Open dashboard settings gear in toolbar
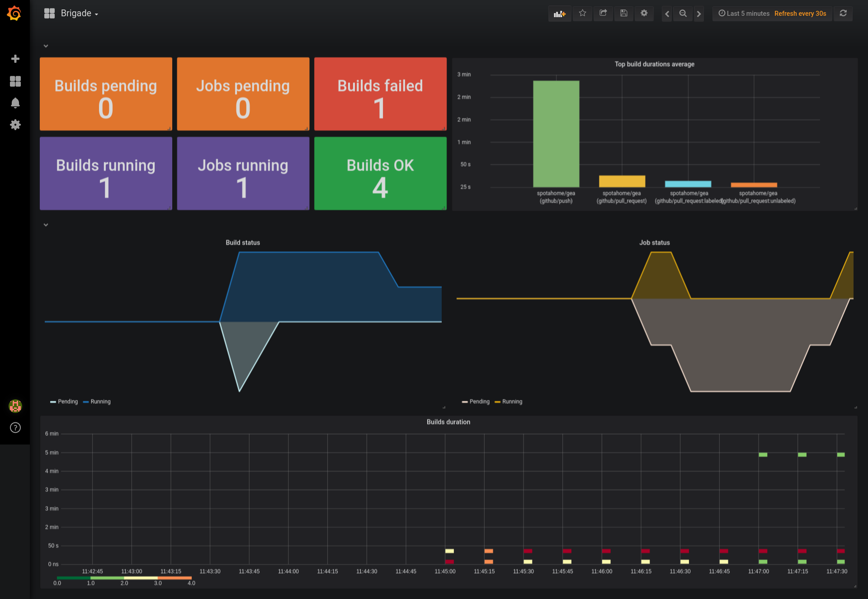868x599 pixels. tap(644, 14)
